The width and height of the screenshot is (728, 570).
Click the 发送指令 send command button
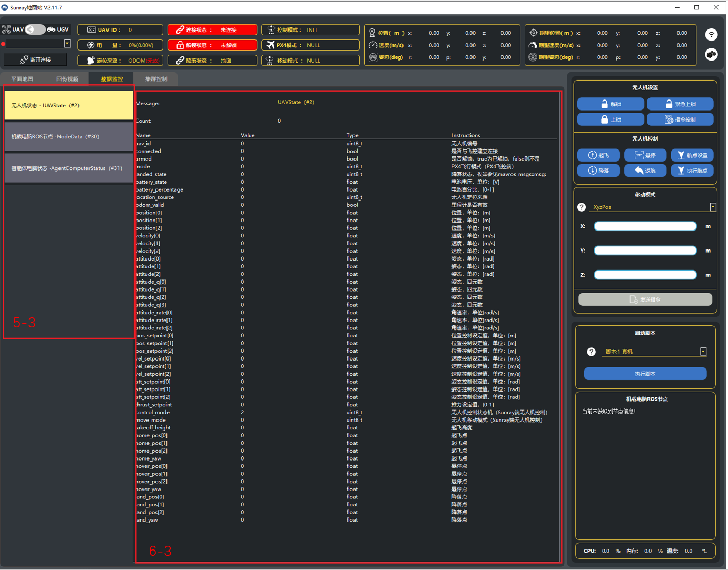[645, 299]
